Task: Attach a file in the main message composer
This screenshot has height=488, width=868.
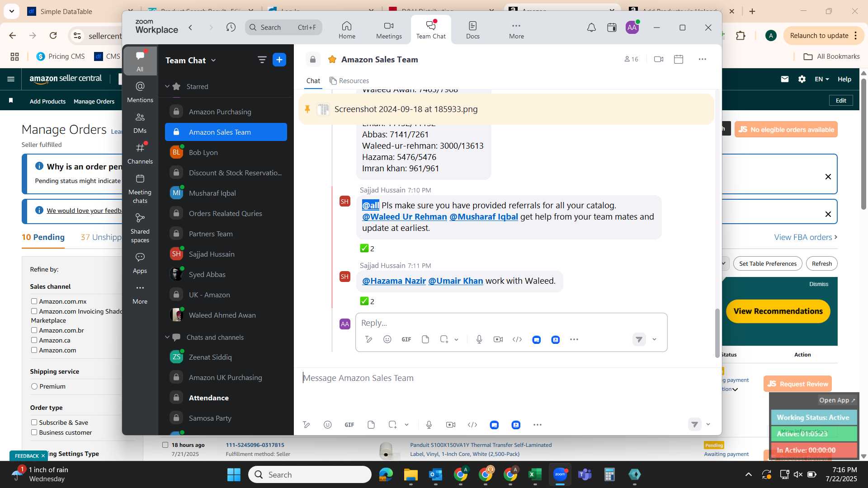Action: click(x=371, y=425)
